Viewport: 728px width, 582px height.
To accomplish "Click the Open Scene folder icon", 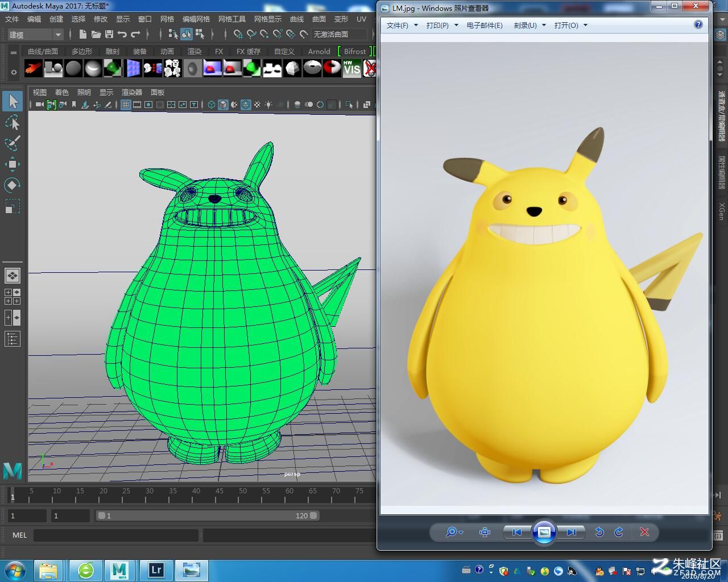I will click(96, 34).
